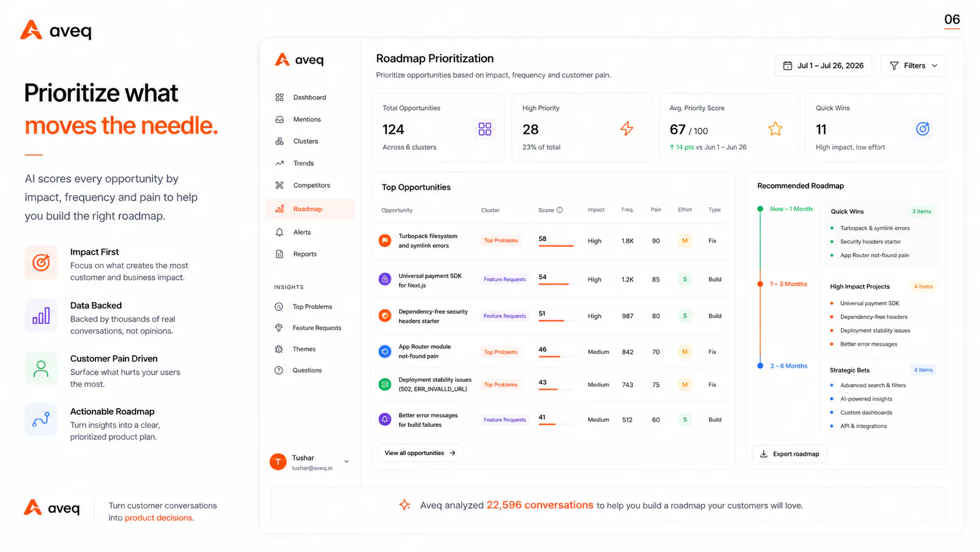Click the Mentions inbox icon
The width and height of the screenshot is (980, 552).
[x=280, y=119]
